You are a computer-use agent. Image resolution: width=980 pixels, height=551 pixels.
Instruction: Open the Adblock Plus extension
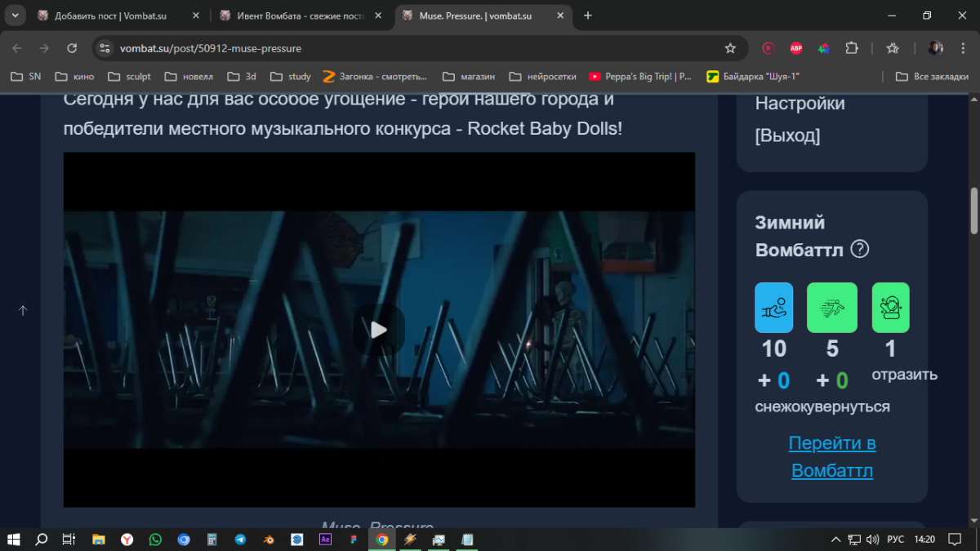(x=796, y=48)
